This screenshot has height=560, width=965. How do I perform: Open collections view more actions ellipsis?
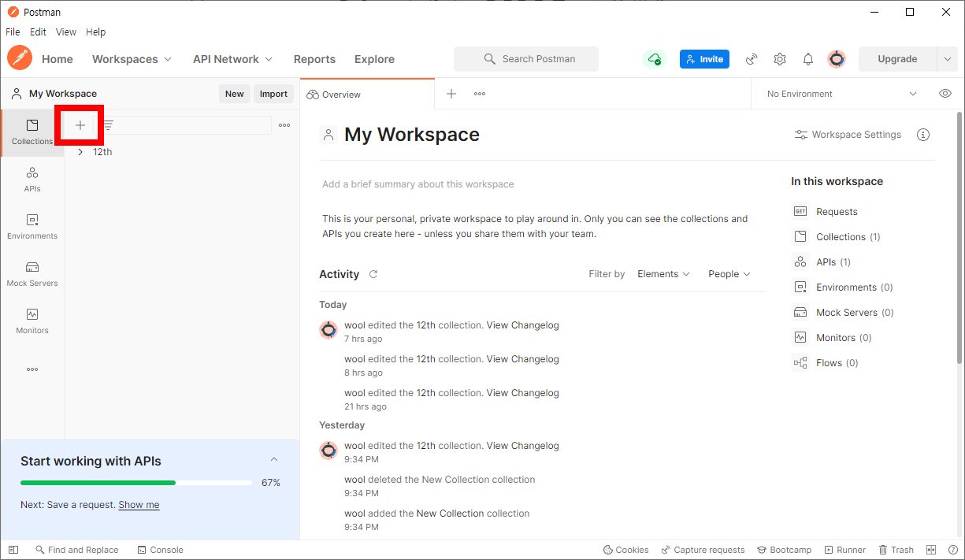pos(284,125)
